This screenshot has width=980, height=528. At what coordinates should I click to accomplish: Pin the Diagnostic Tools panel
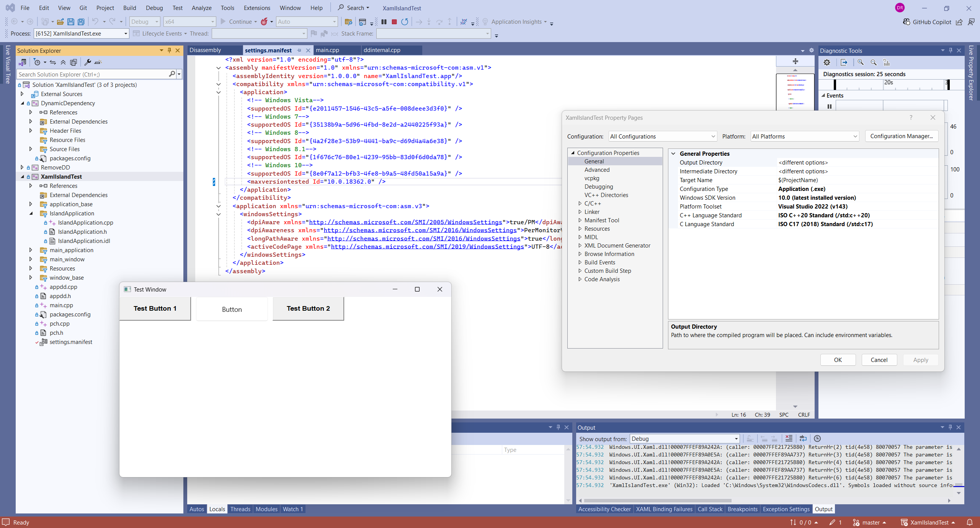click(951, 51)
